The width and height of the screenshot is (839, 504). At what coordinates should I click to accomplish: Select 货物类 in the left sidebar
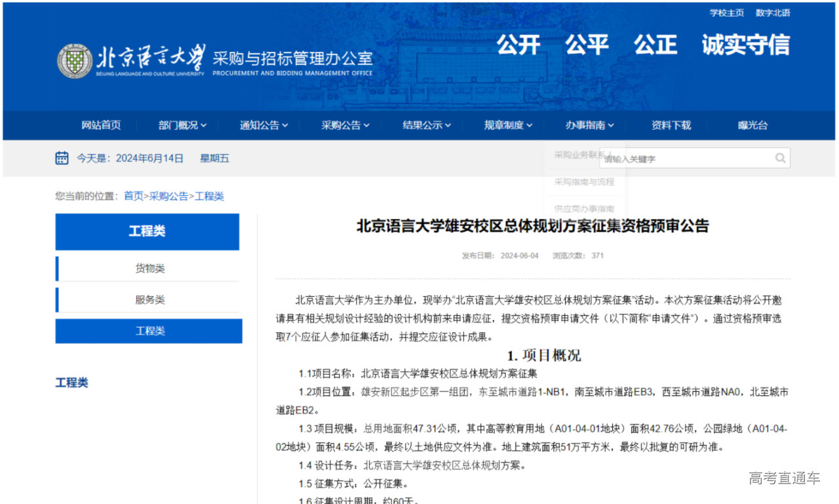pos(149,268)
